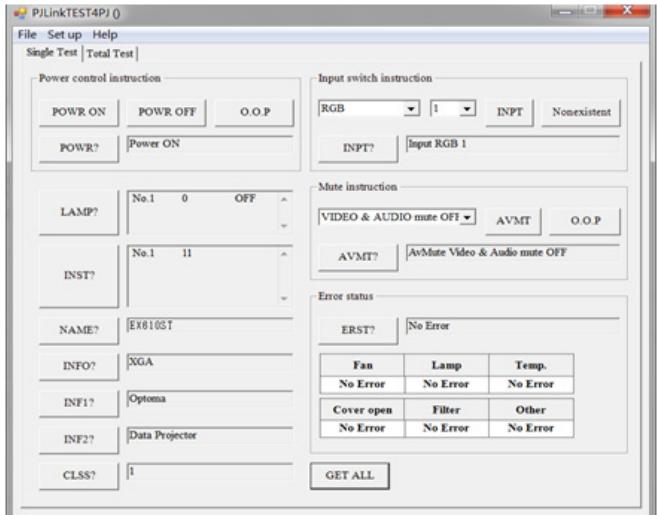Click the INPT button
657x515 pixels.
[x=510, y=112]
